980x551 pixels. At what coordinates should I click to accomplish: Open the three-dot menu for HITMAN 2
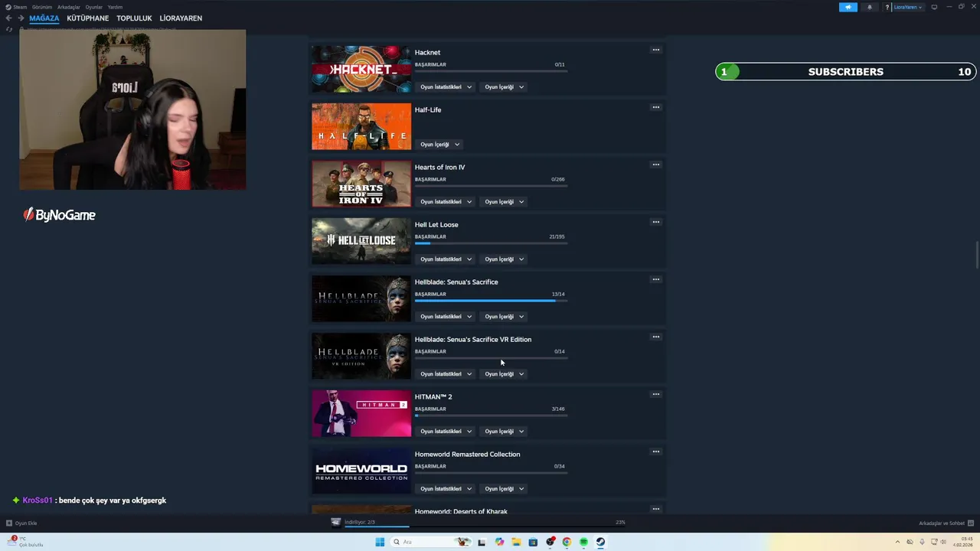[x=655, y=394]
